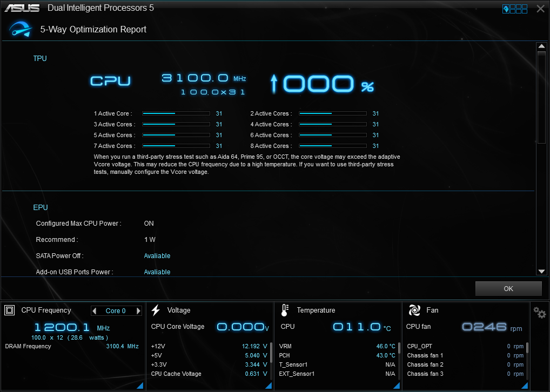Select previous core with left arrow
Image resolution: width=550 pixels, height=392 pixels.
coord(94,310)
